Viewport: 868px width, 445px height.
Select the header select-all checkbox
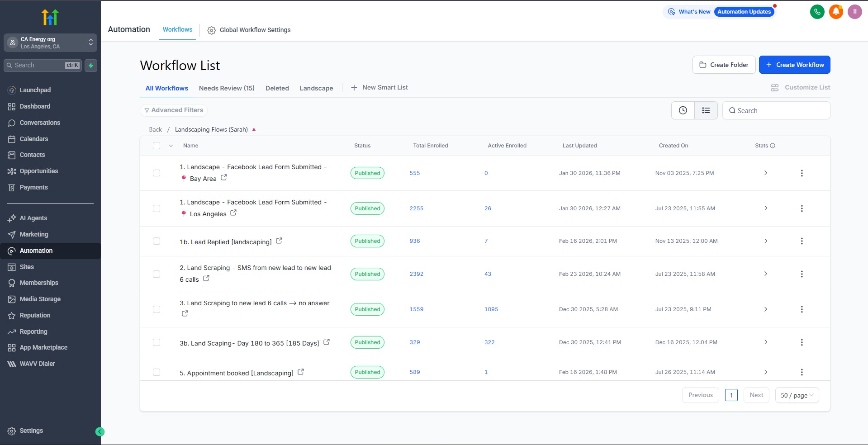tap(157, 146)
